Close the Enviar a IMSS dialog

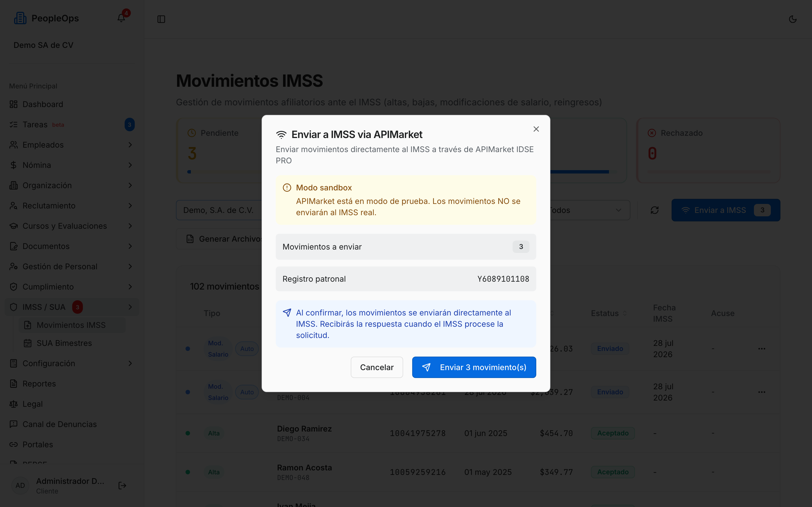[x=536, y=129]
